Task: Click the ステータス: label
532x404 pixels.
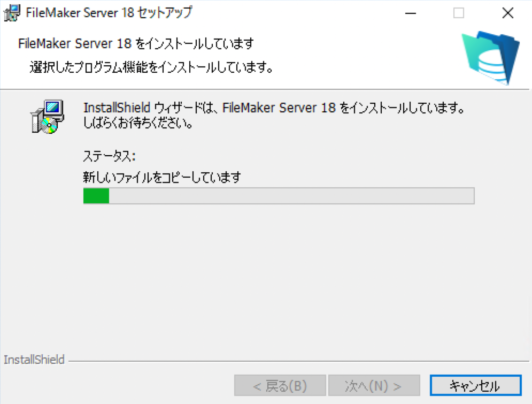Action: coord(109,156)
